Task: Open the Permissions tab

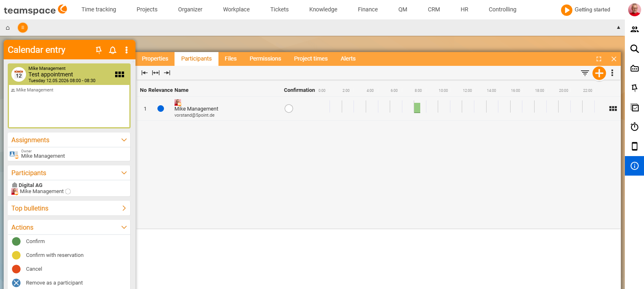Action: tap(265, 59)
